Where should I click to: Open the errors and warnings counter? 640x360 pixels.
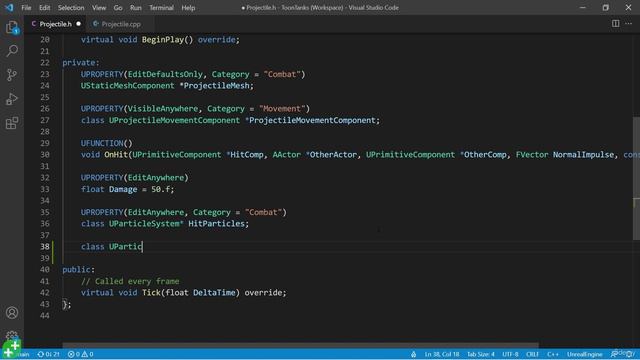tap(80, 354)
